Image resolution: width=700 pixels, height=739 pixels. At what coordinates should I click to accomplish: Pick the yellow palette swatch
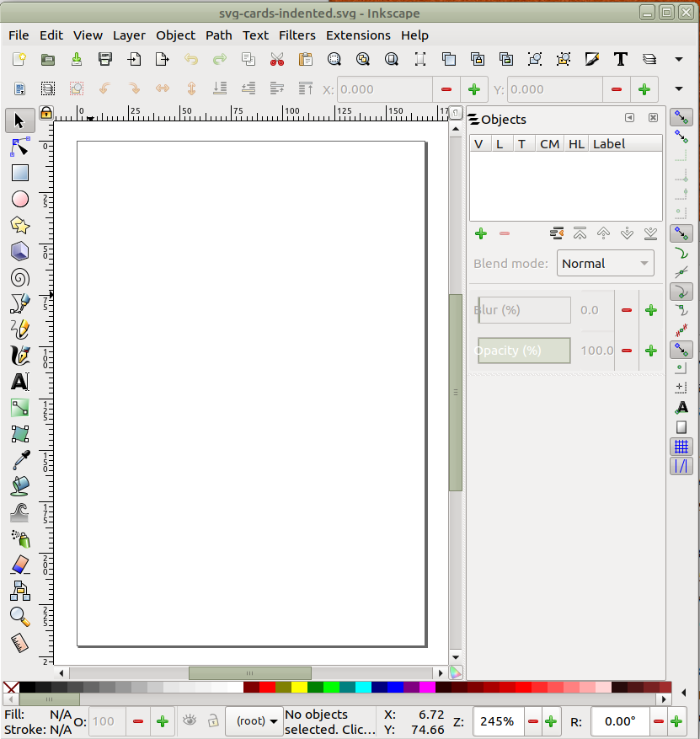[x=299, y=687]
